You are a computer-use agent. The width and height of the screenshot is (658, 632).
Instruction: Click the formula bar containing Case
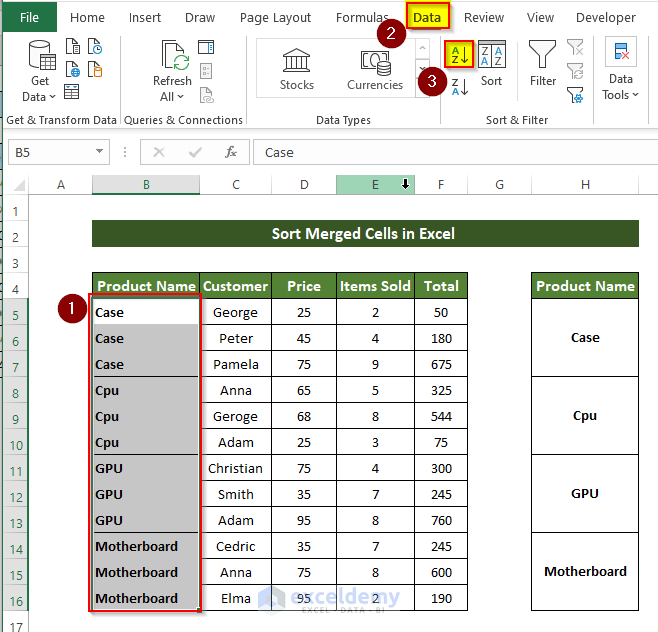455,152
